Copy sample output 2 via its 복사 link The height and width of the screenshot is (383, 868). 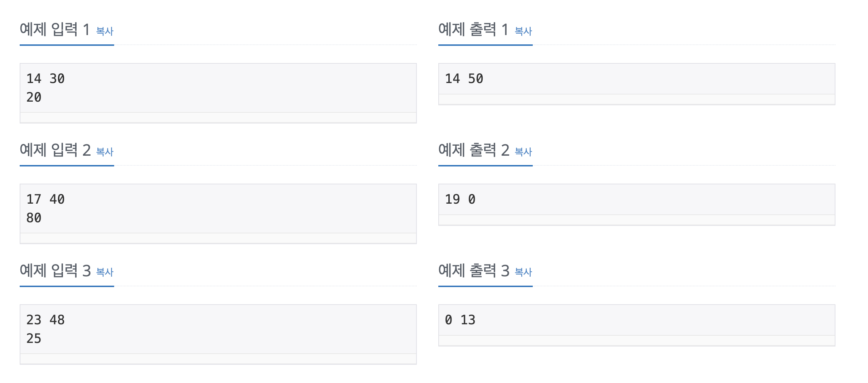click(x=523, y=152)
